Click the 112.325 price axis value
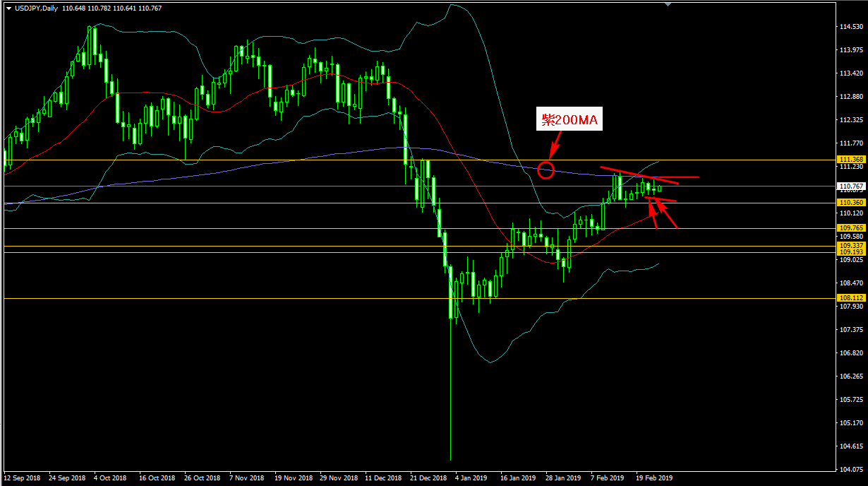 [851, 120]
